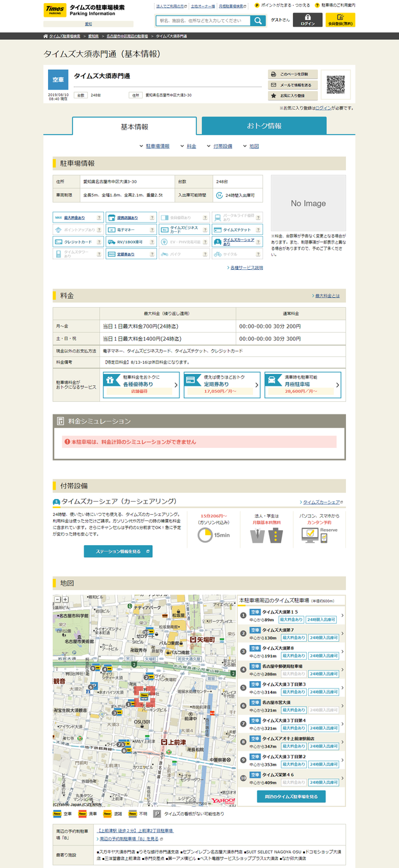Click the Times Parking logo
This screenshot has width=399, height=868.
tap(54, 11)
